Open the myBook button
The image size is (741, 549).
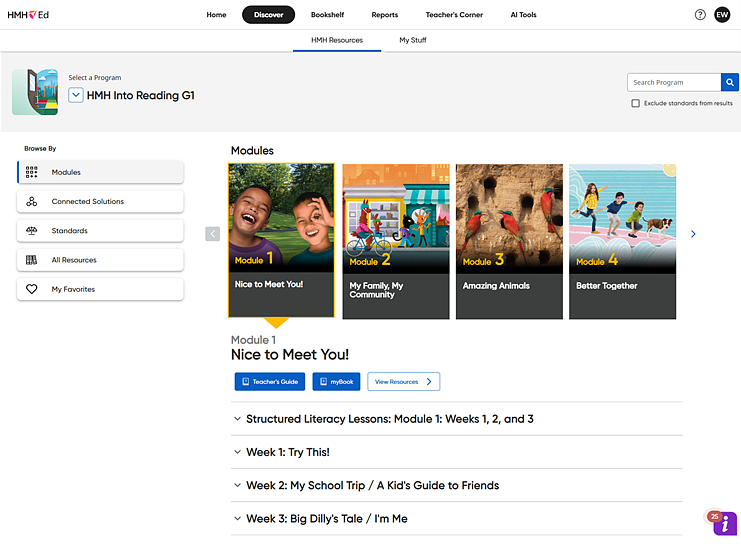point(336,382)
